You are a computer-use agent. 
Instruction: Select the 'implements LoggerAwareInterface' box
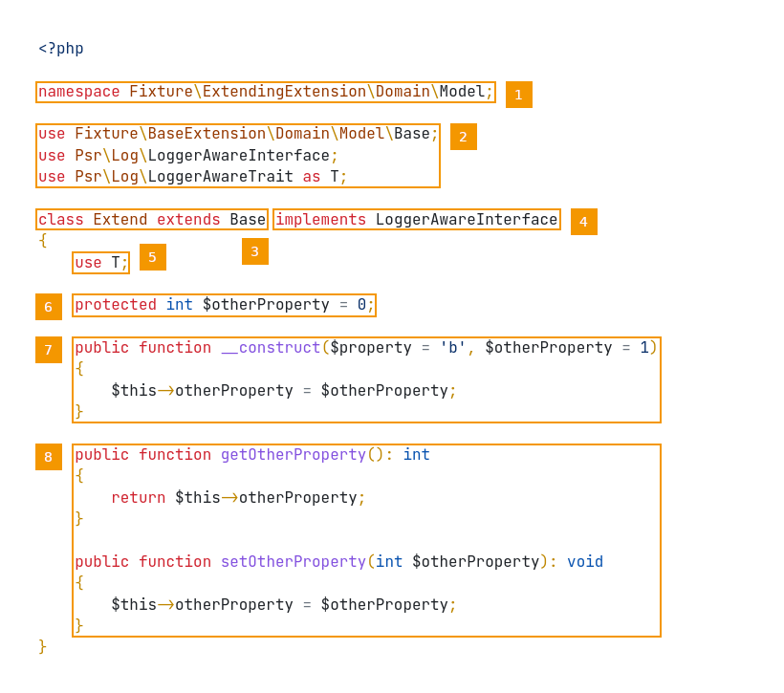point(416,220)
